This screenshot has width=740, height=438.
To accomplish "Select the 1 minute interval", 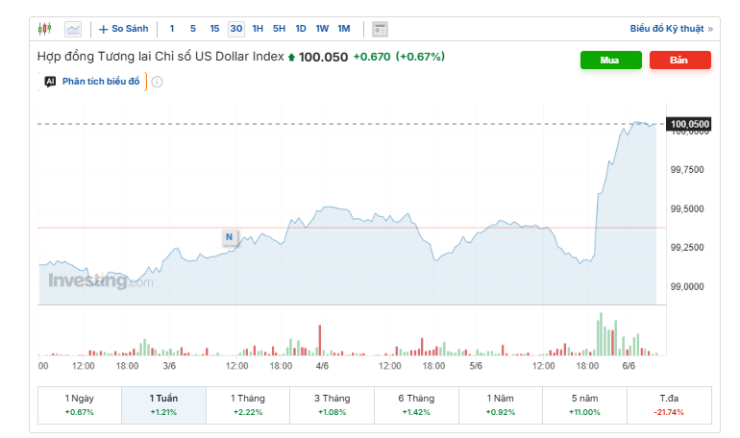I will pos(172,29).
